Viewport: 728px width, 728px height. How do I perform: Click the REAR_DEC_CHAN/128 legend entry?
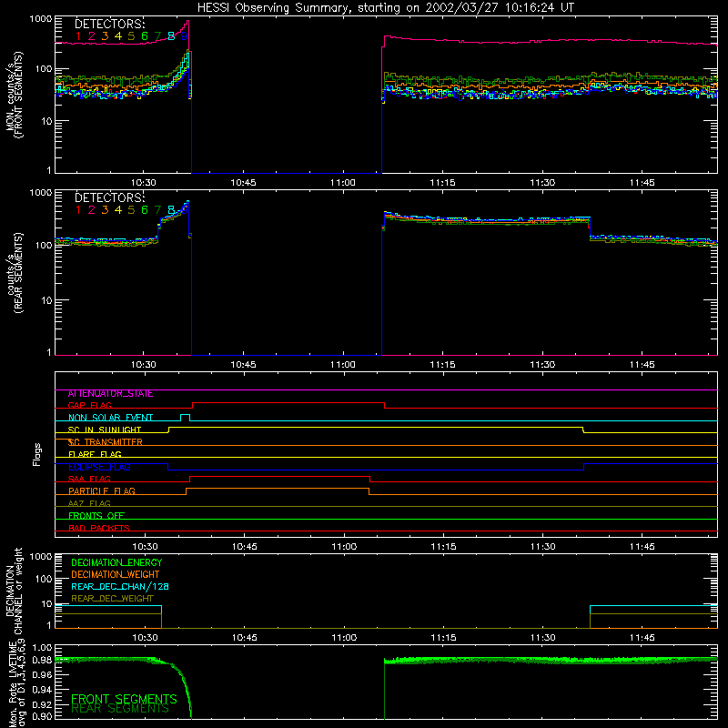point(120,587)
